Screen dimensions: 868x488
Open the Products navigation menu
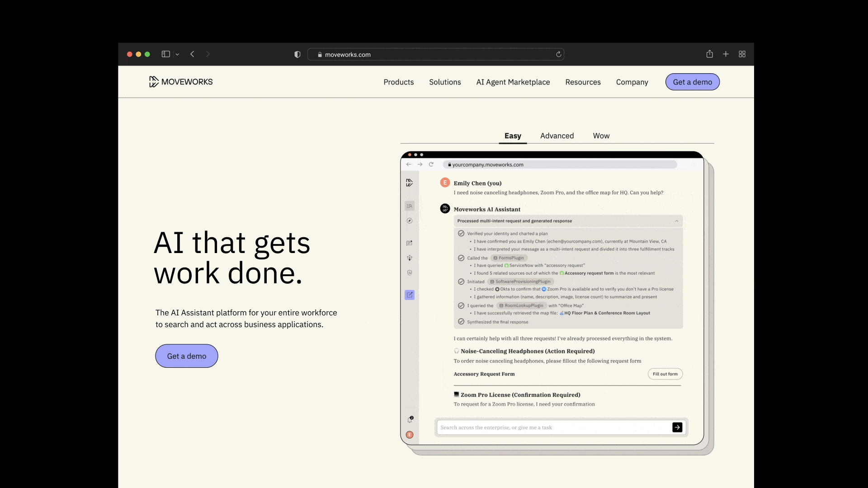(398, 82)
